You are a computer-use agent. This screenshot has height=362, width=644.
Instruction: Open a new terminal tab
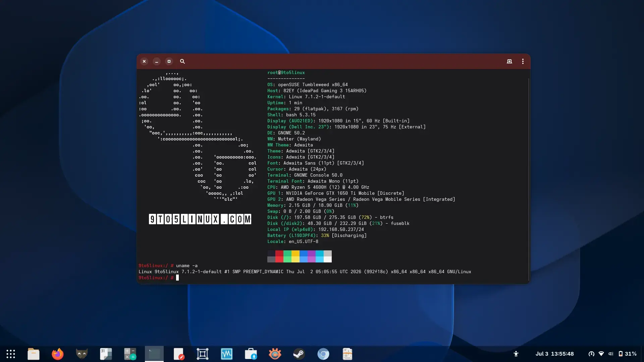click(509, 61)
